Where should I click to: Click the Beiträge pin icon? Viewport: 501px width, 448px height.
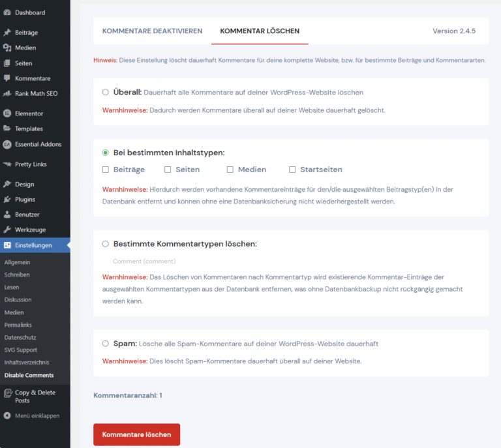[7, 32]
